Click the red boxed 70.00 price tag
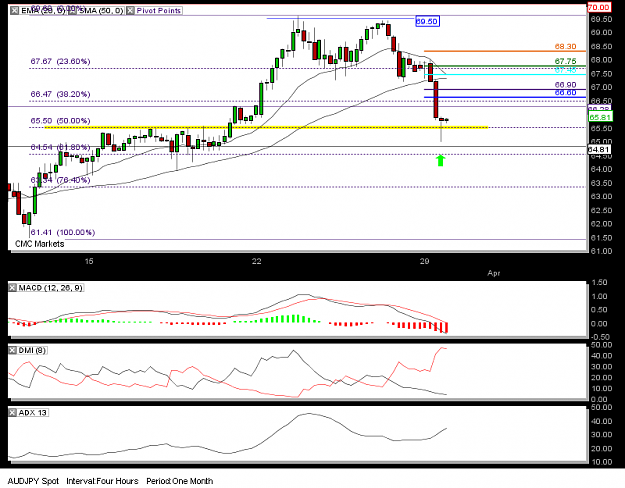 (599, 7)
